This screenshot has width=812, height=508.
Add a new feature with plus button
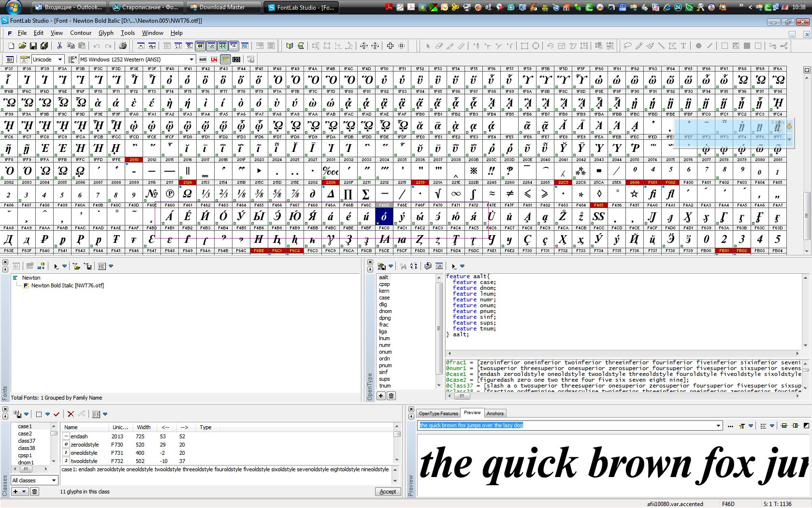[x=381, y=396]
